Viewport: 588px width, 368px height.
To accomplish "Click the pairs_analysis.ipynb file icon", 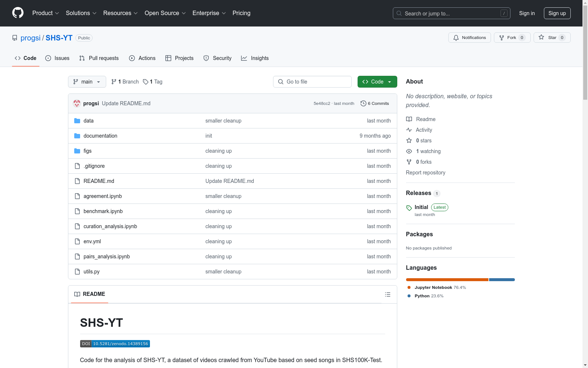I will coord(77,256).
